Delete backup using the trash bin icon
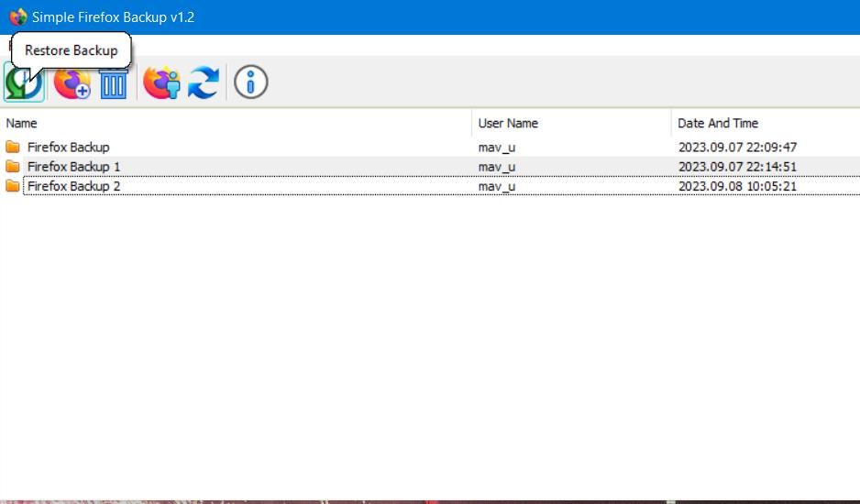Image resolution: width=860 pixels, height=504 pixels. click(x=114, y=84)
